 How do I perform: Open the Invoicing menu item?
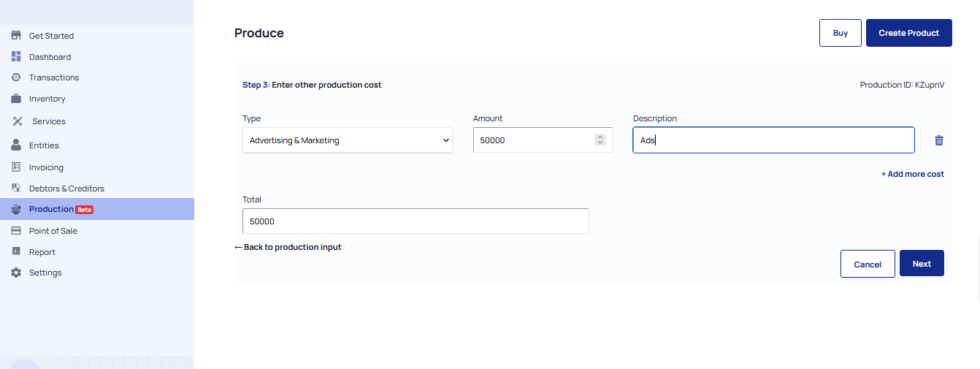(x=46, y=167)
